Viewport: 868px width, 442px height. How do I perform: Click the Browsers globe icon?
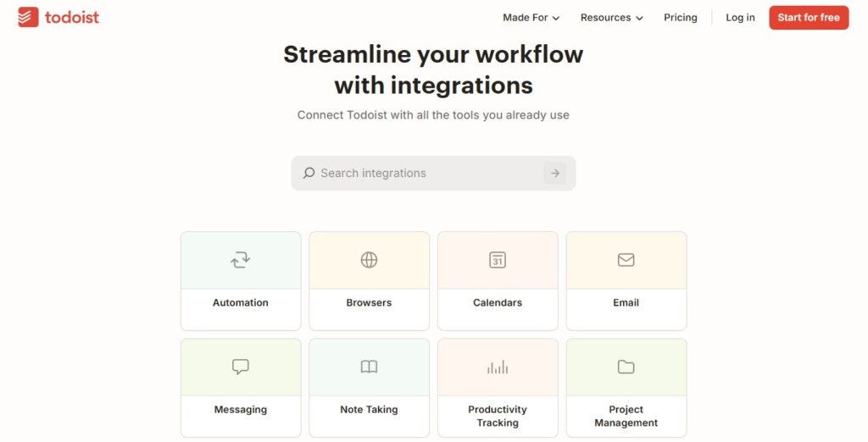click(x=369, y=260)
